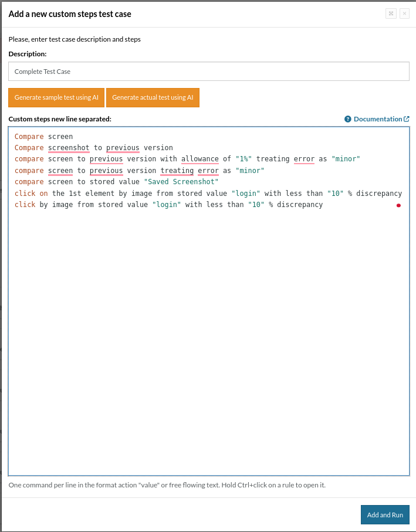Close the custom steps dialog
Image resolution: width=416 pixels, height=532 pixels.
[x=404, y=13]
